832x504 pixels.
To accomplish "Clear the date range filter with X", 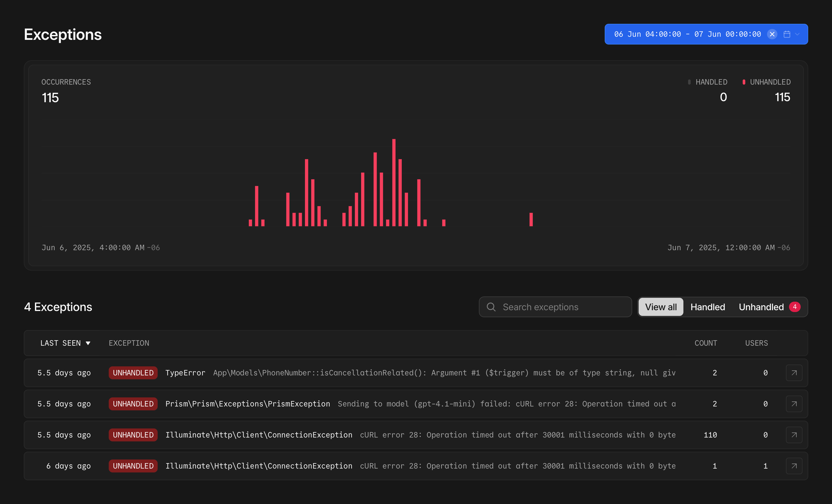I will (772, 34).
